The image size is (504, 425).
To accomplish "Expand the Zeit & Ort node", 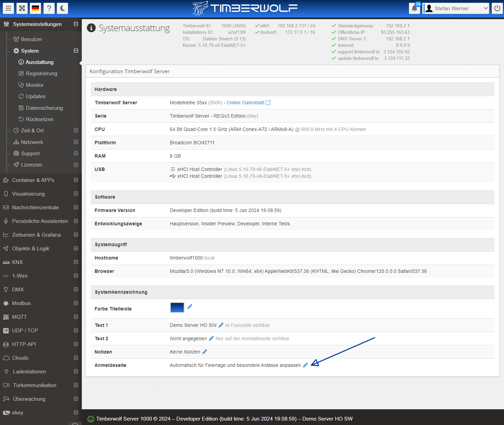I will 76,131.
